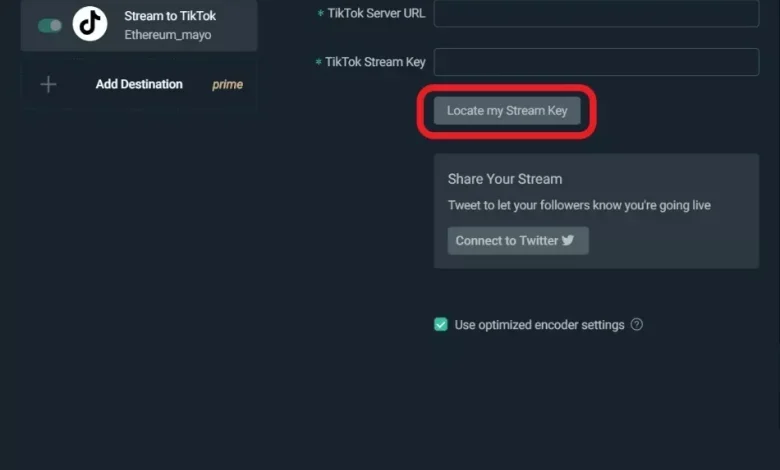Click the Connect to Twitter button
780x470 pixels.
tap(518, 241)
